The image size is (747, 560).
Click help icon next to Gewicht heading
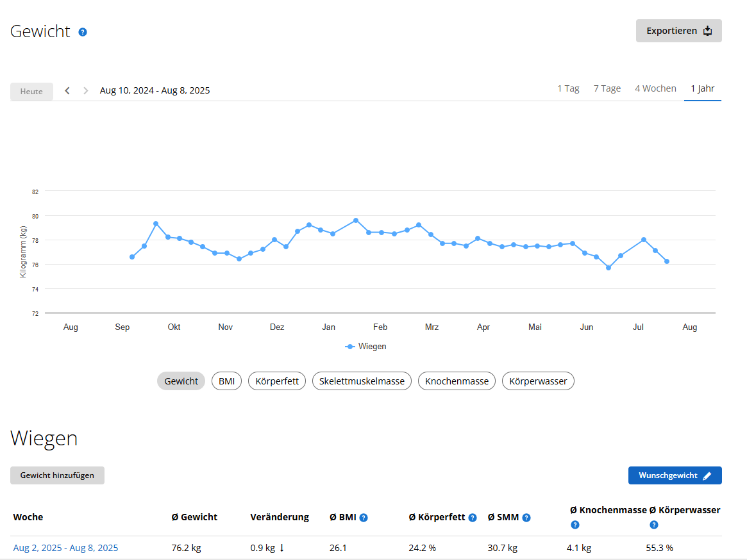coord(83,32)
